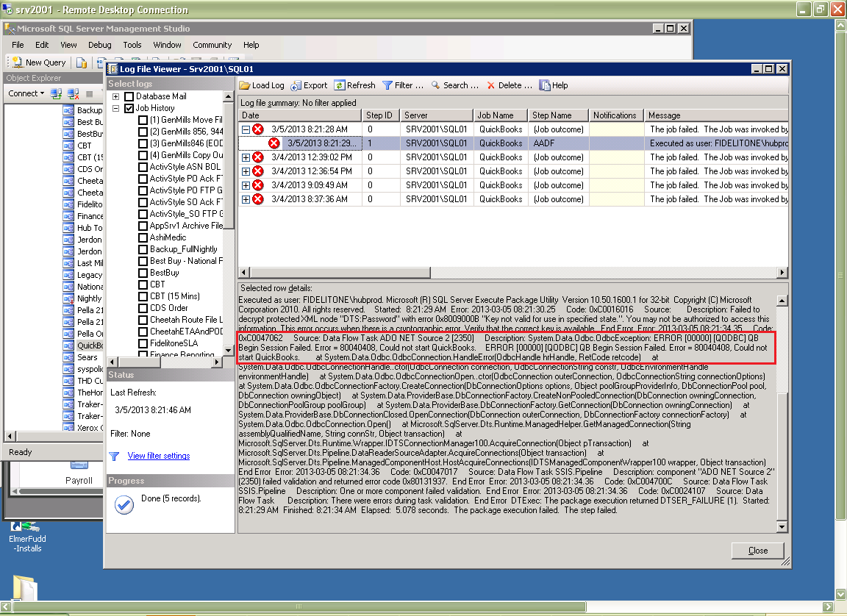847x616 pixels.
Task: Check the AshiMedic log checkbox
Action: 143,238
